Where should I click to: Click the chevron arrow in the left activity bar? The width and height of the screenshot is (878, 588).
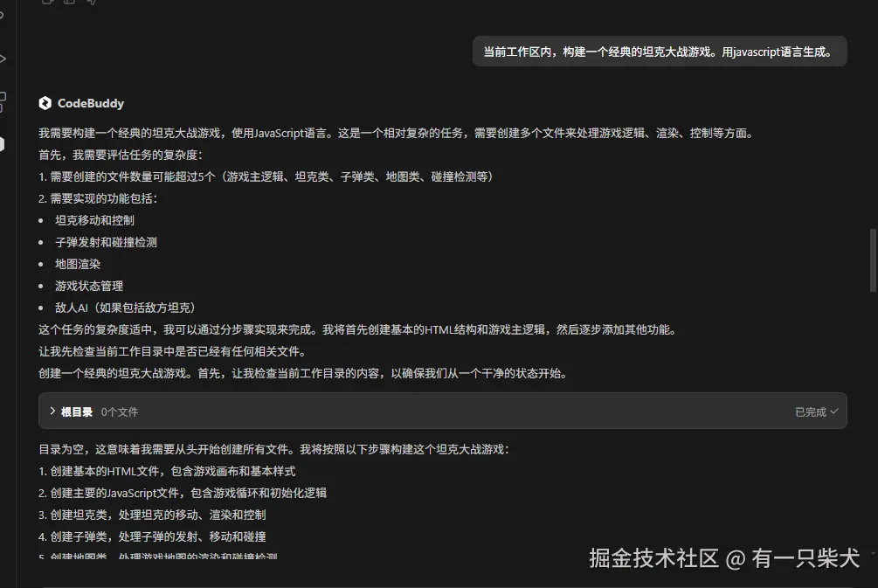3,58
